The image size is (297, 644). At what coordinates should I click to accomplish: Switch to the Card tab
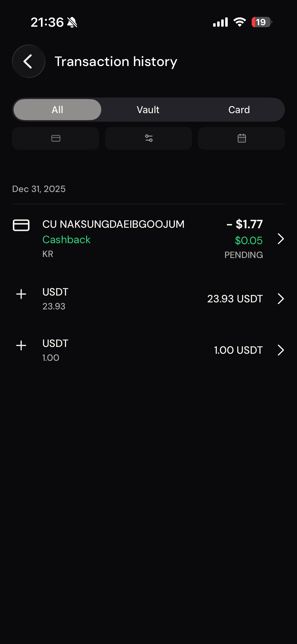pos(239,110)
